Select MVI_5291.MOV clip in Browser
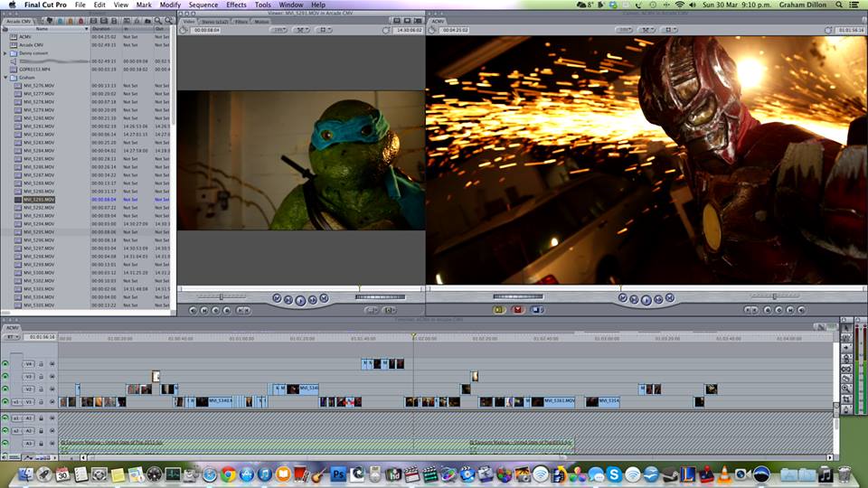Viewport: 868px width, 488px height. click(39, 199)
